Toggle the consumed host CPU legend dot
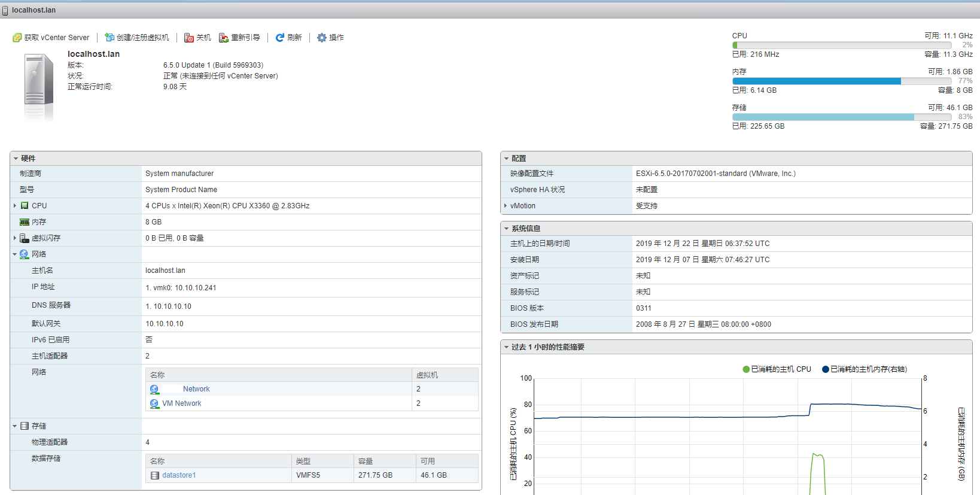The height and width of the screenshot is (495, 980). [746, 369]
